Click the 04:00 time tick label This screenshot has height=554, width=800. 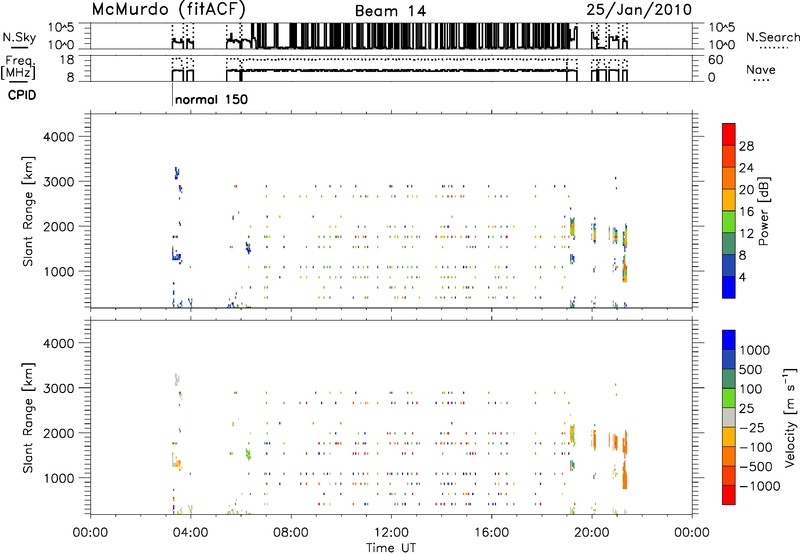coord(190,533)
